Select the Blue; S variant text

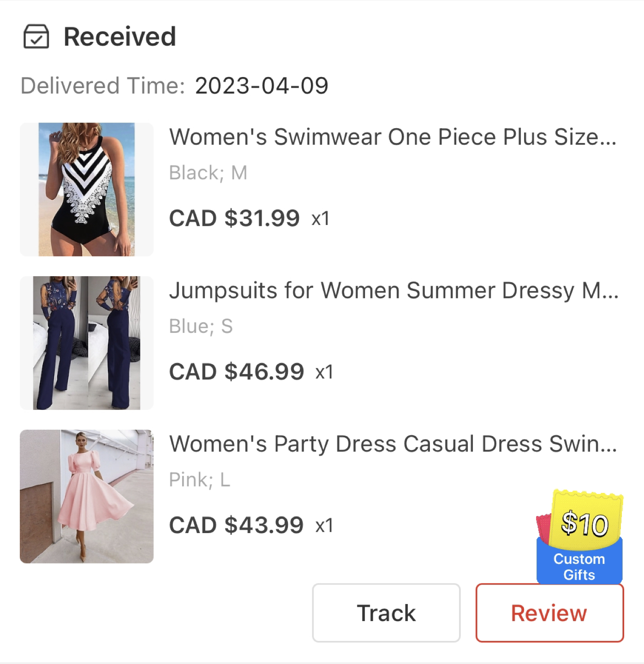tap(201, 326)
